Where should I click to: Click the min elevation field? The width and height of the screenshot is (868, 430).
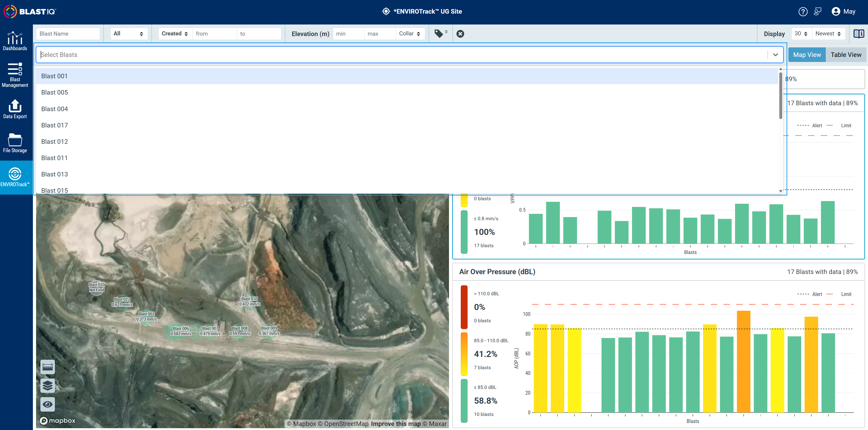click(348, 33)
